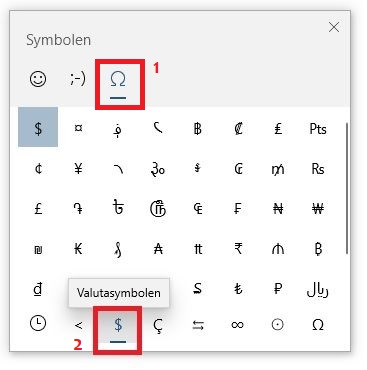
Task: Choose the ruble ₽ symbol
Action: (278, 289)
